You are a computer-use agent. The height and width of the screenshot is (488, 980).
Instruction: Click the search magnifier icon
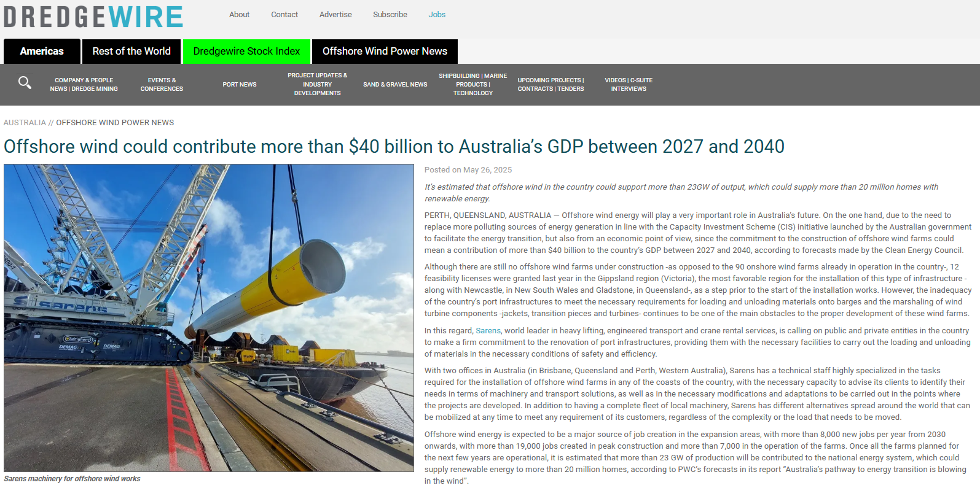point(25,83)
